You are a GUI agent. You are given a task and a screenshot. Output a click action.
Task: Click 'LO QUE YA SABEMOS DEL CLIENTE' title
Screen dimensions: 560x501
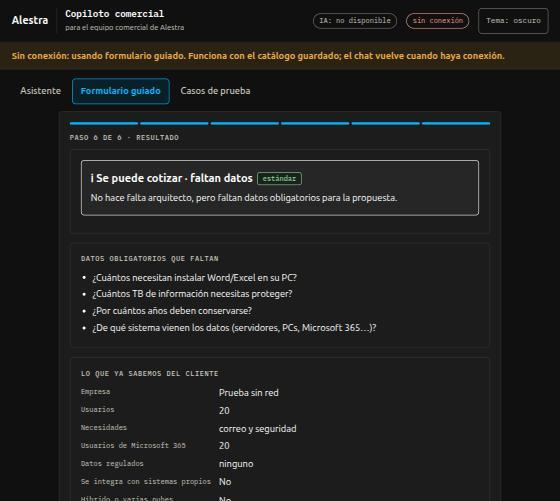pos(150,374)
